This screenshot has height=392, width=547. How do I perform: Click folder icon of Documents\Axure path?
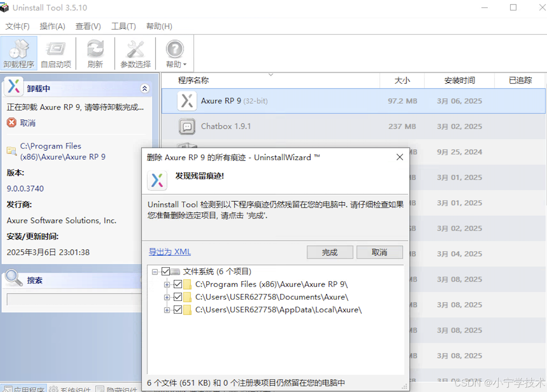[188, 297]
